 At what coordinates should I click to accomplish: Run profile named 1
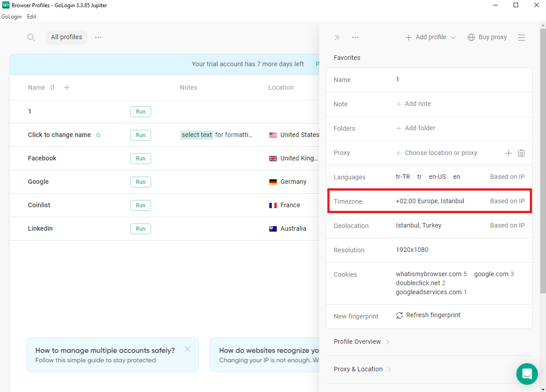coord(141,112)
